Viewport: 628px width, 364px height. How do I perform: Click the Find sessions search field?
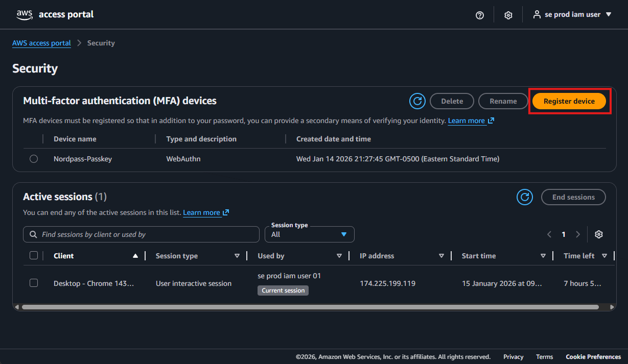[x=141, y=234]
